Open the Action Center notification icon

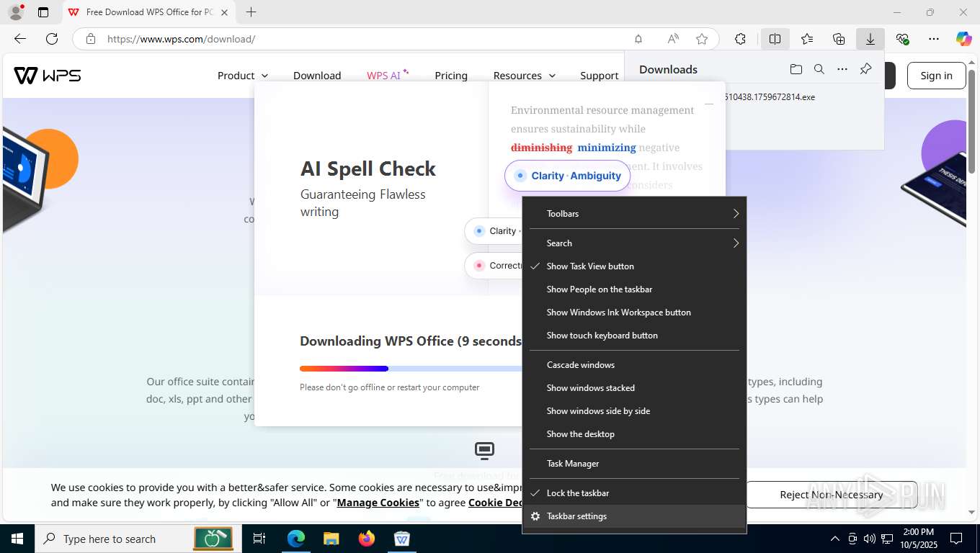point(956,539)
